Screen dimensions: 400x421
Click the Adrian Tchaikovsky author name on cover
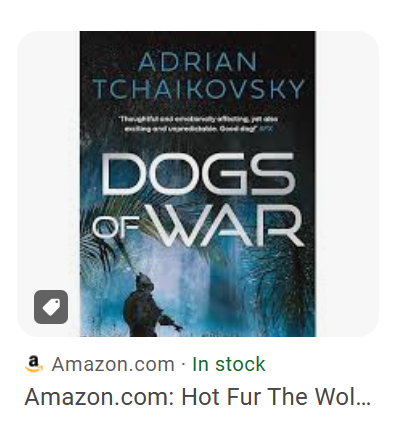click(x=198, y=76)
